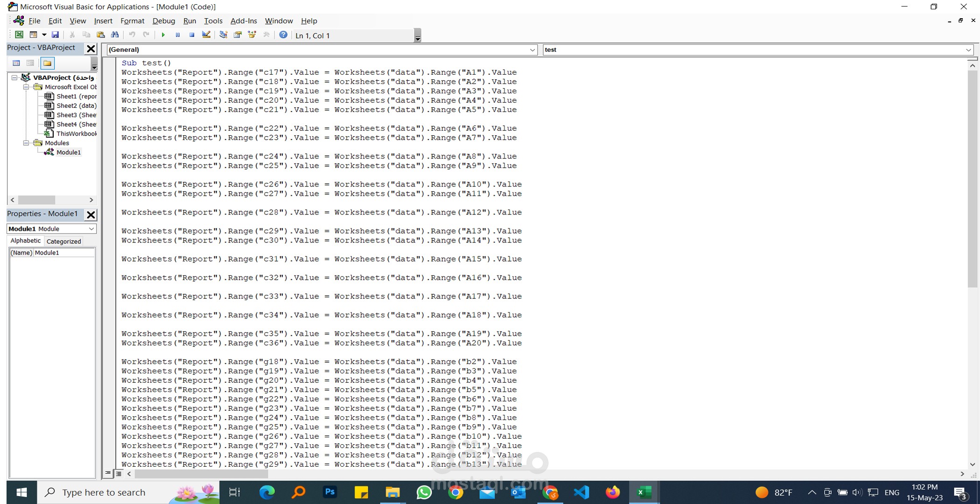Run the macro with the green play button
The height and width of the screenshot is (504, 980).
tap(163, 35)
